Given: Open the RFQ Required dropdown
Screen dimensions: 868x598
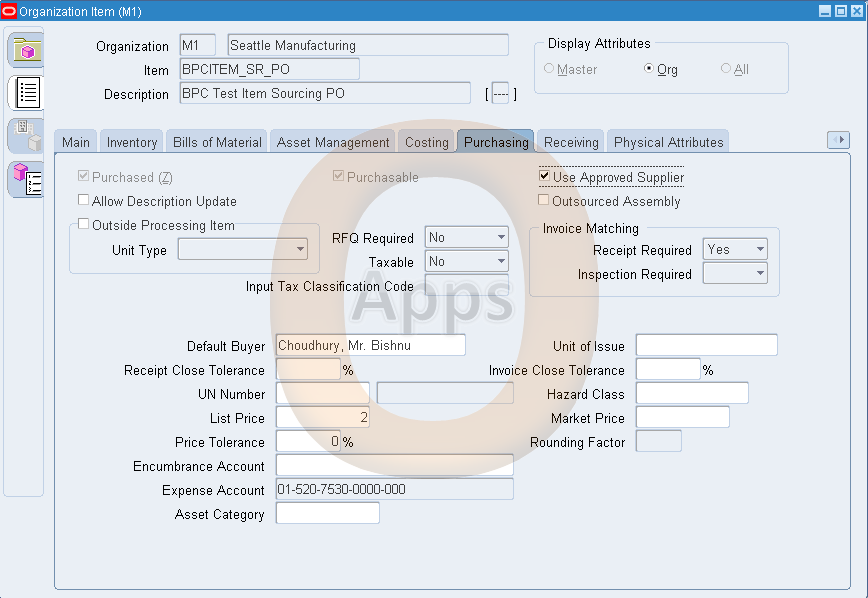Looking at the screenshot, I should pyautogui.click(x=500, y=237).
